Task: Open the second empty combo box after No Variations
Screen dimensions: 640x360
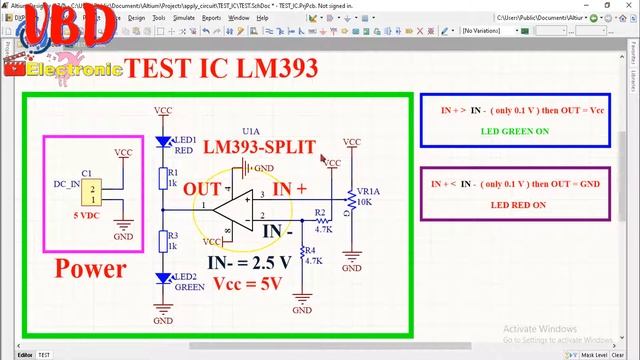Action: [591, 31]
